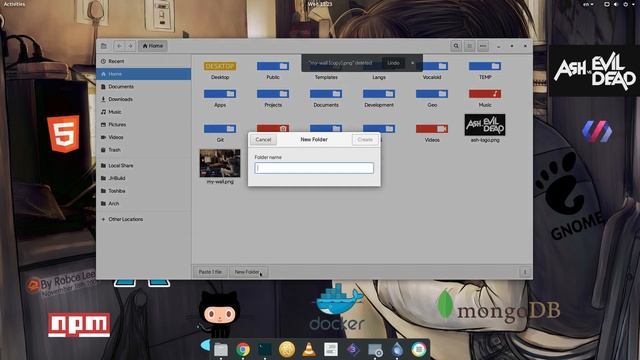This screenshot has height=360, width=640.
Task: Select the my-wall.png thumbnail
Action: tap(220, 163)
